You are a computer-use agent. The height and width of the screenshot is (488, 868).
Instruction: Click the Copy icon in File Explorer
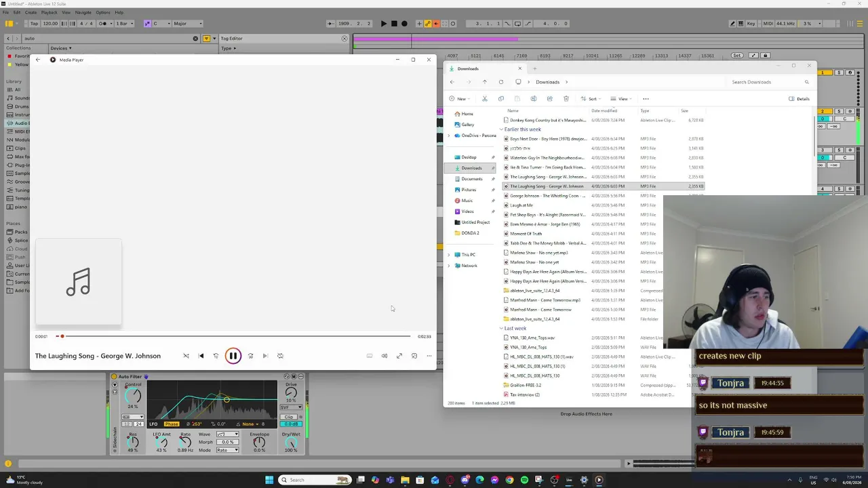click(x=501, y=99)
